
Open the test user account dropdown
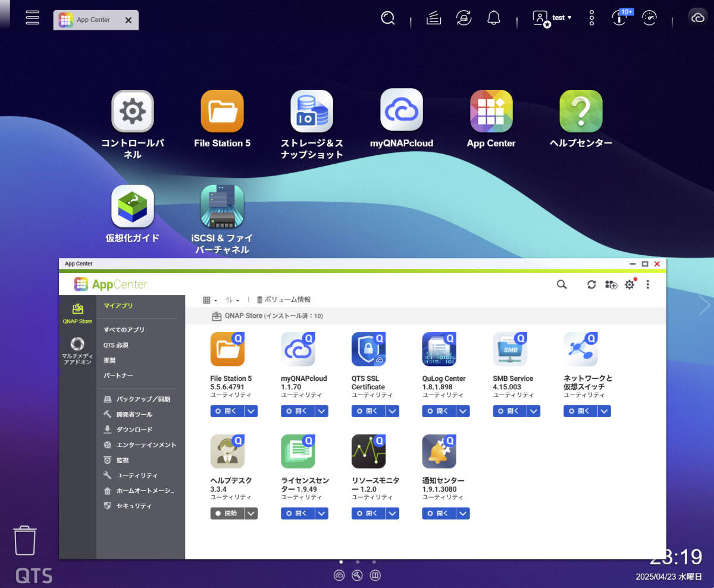552,18
